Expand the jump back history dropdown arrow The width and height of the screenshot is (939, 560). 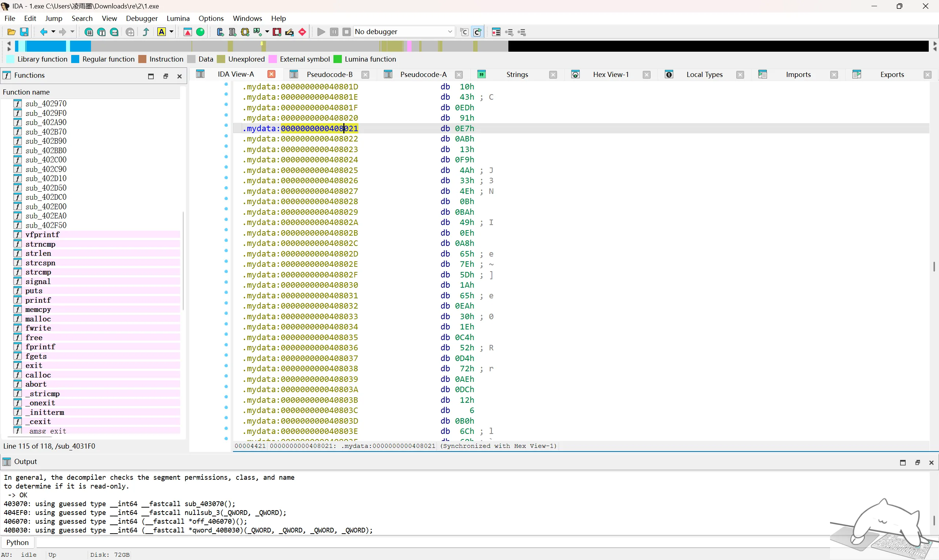pyautogui.click(x=53, y=32)
